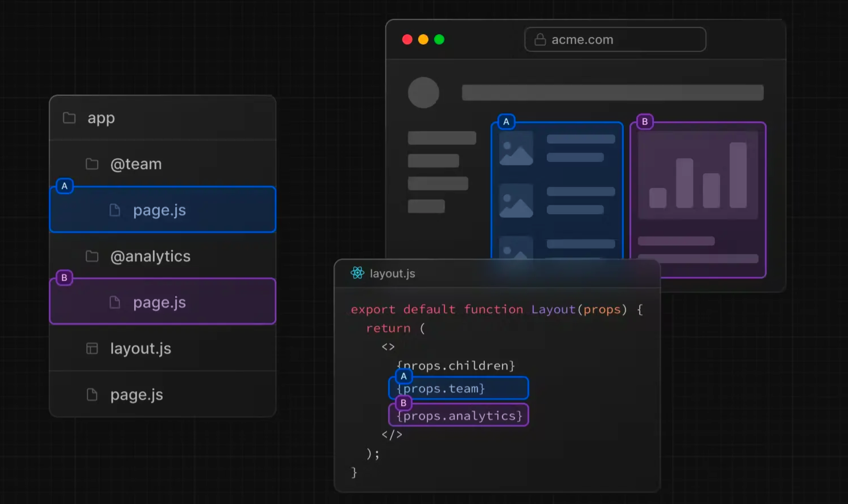This screenshot has width=848, height=504.
Task: Select slot B page.js file icon
Action: (x=115, y=302)
